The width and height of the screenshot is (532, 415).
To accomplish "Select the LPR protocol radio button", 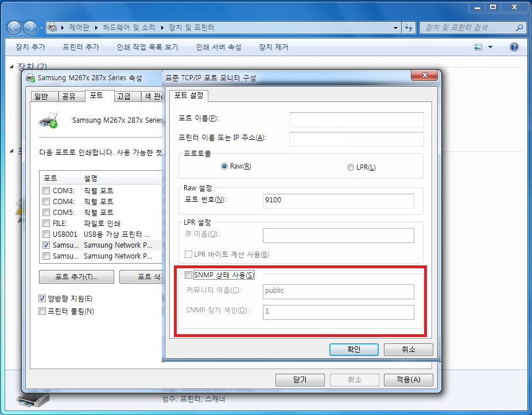I will click(351, 167).
